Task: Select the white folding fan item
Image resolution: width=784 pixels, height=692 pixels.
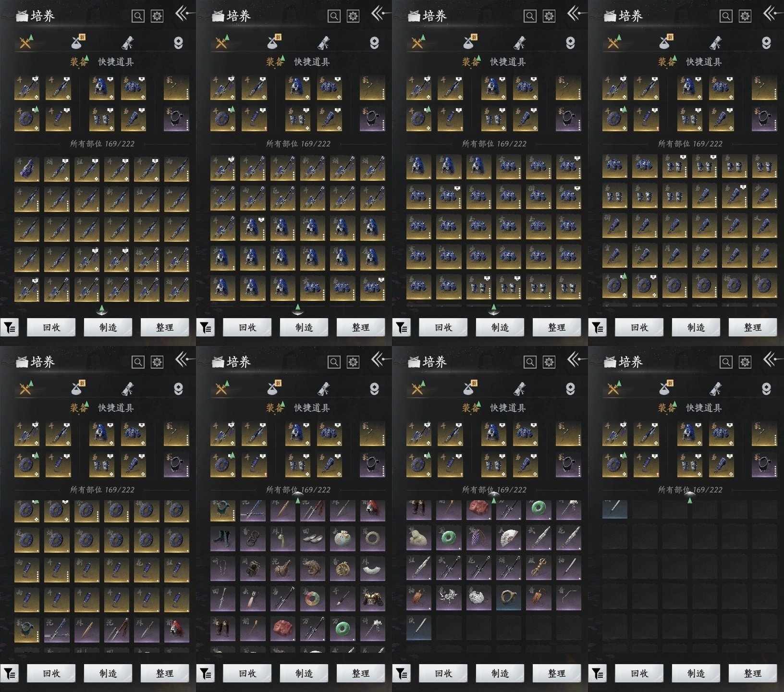Action: click(x=508, y=538)
